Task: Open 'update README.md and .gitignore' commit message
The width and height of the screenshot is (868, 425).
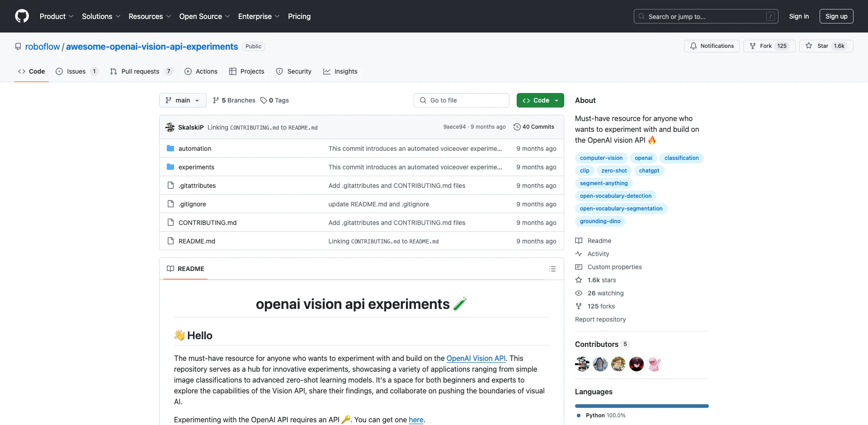Action: click(x=379, y=204)
